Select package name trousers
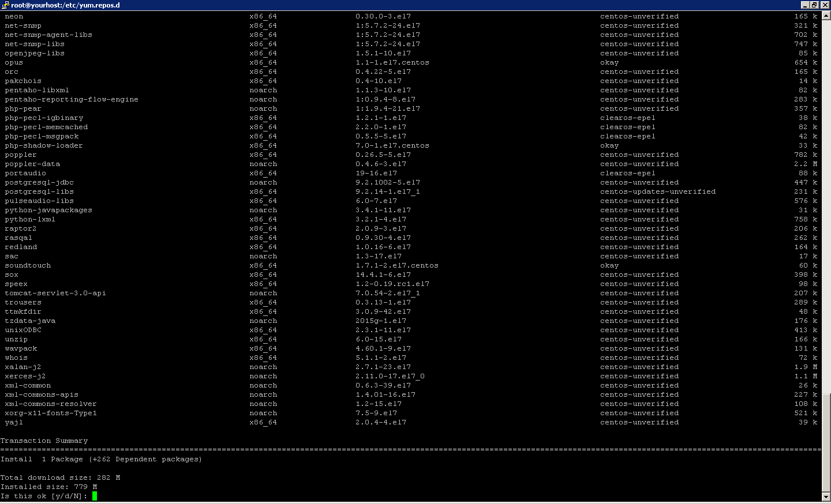The height and width of the screenshot is (504, 831). (x=23, y=302)
